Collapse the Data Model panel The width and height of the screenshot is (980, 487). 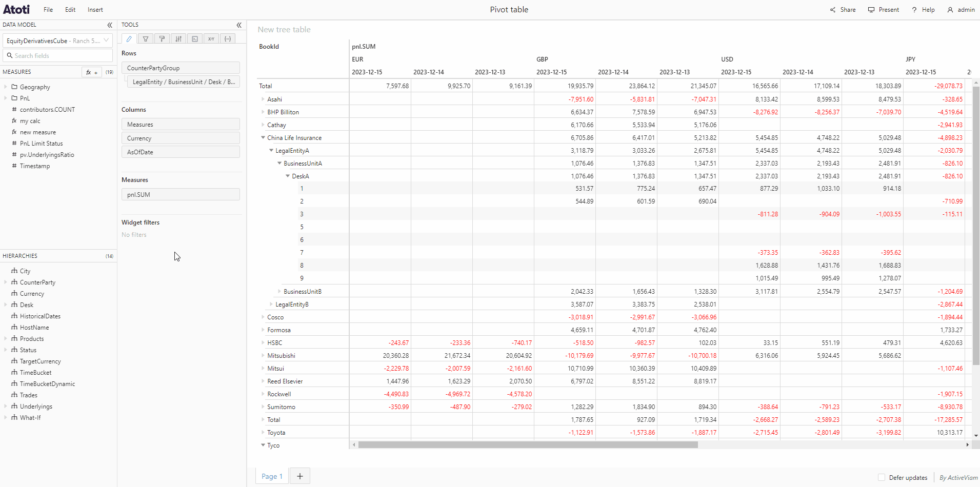[110, 25]
